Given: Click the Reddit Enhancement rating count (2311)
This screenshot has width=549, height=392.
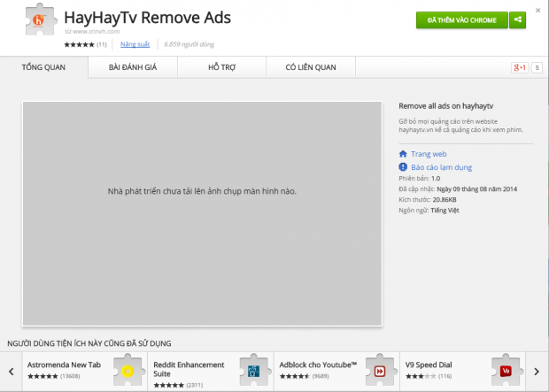Looking at the screenshot, I should pyautogui.click(x=194, y=385).
